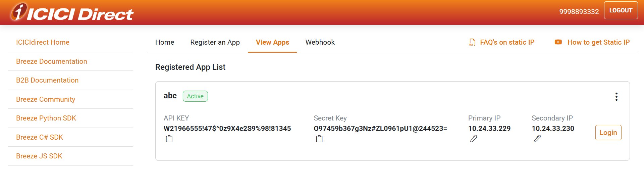
Task: Open the three-dot options menu for abc app
Action: (616, 97)
